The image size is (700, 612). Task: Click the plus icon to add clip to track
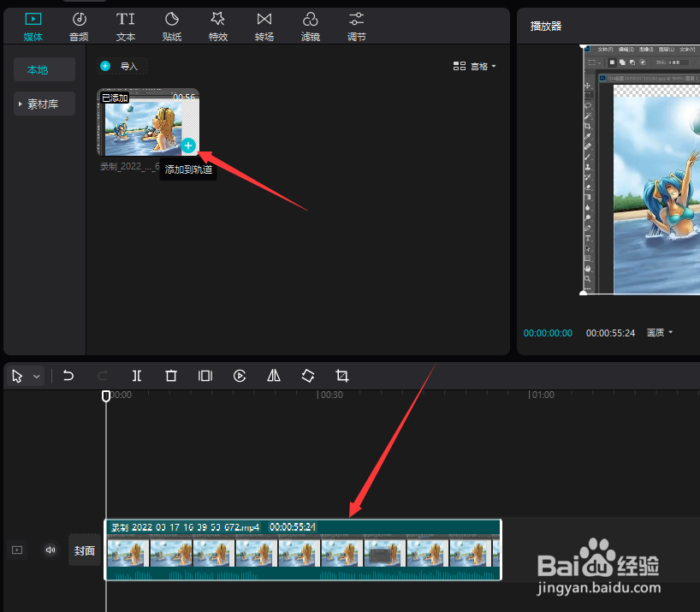[188, 146]
